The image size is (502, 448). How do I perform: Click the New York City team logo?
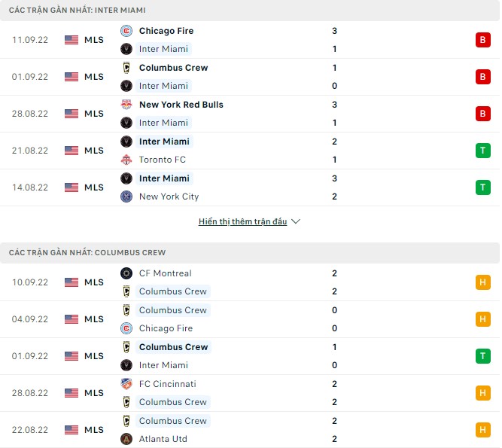point(126,197)
